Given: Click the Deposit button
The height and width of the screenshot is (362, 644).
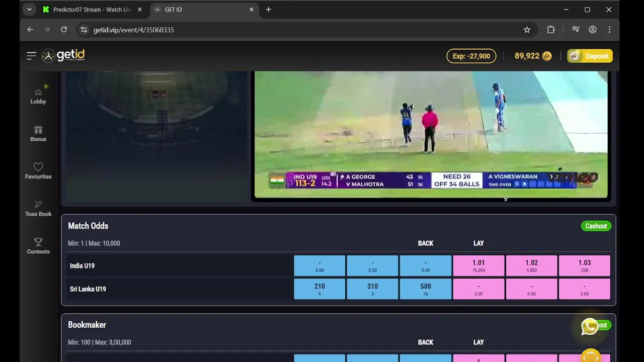Looking at the screenshot, I should [590, 56].
